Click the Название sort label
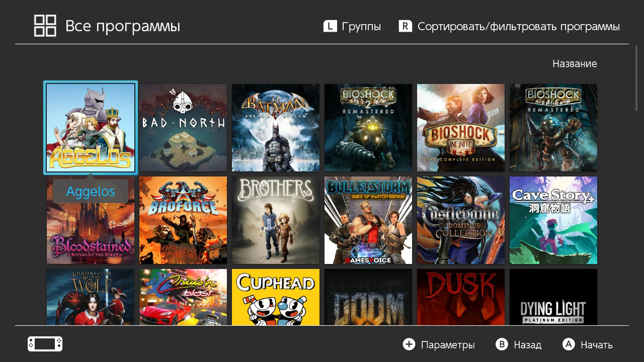This screenshot has width=644, height=362. 575,64
